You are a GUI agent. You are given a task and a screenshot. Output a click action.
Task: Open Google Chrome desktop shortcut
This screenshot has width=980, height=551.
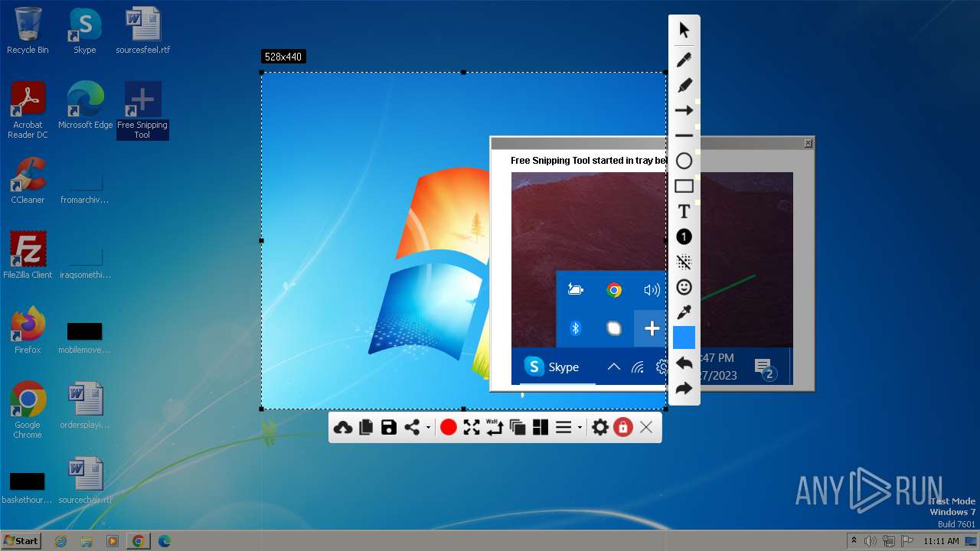coord(28,410)
